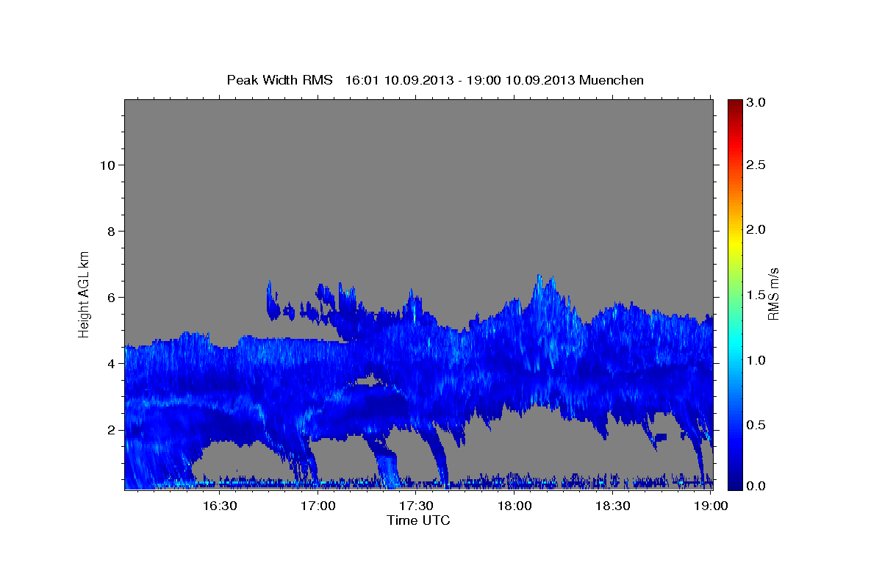Click the 16:30 time tick label
882x588 pixels.
click(x=219, y=506)
